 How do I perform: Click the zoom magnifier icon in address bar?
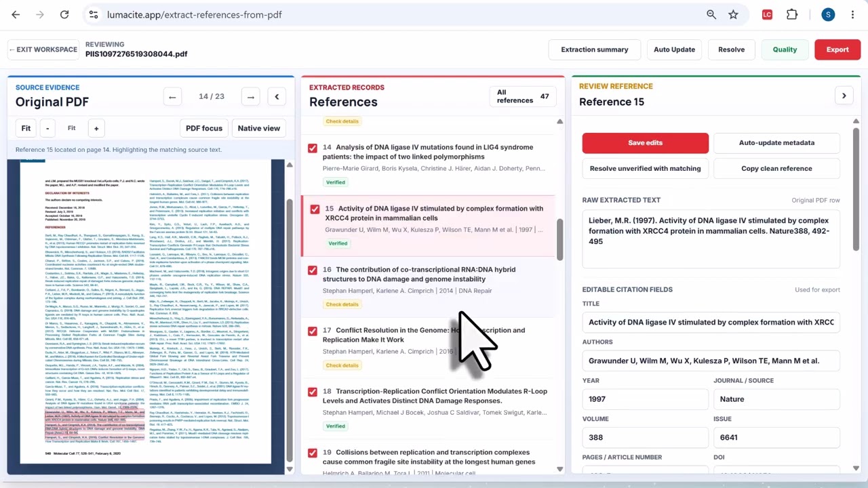click(711, 14)
